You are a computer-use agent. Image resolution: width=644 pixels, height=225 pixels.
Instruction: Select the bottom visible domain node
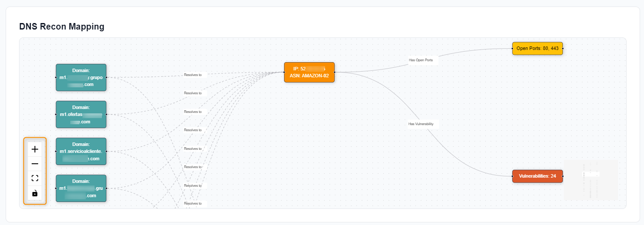[81, 188]
